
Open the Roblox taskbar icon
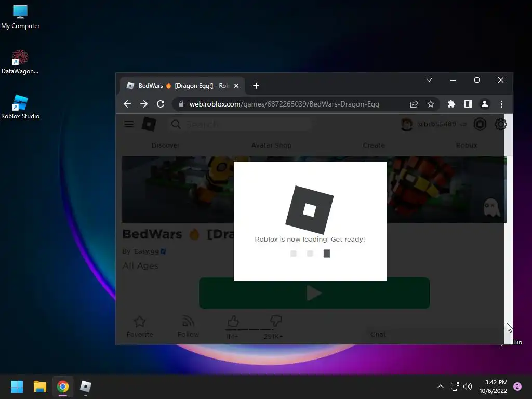[86, 387]
